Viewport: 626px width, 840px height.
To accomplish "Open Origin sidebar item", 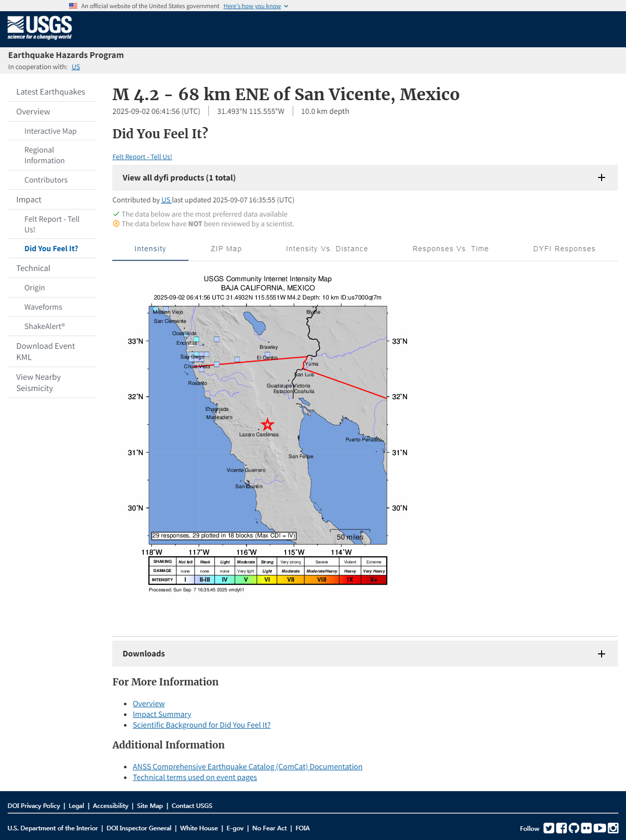I will [x=52, y=288].
